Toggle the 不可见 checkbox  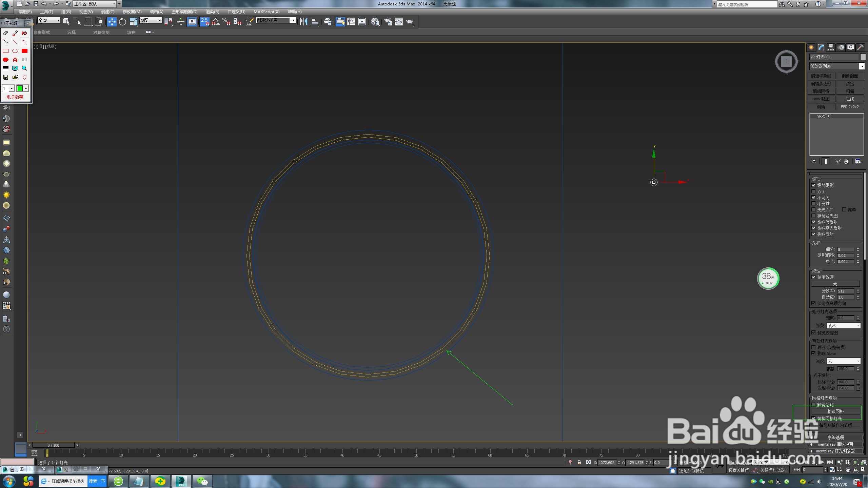pyautogui.click(x=814, y=198)
